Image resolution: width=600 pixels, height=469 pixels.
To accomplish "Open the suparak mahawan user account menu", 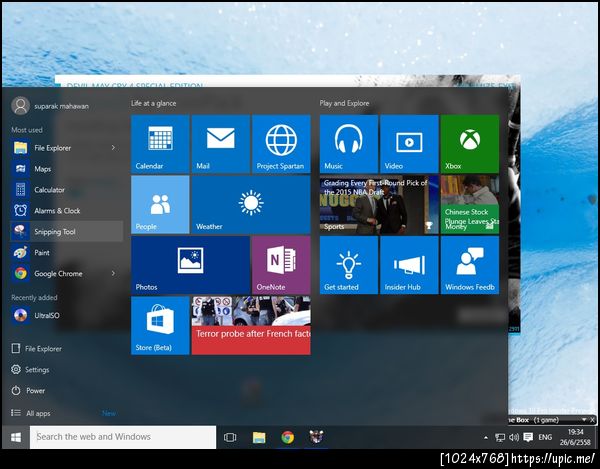I will pyautogui.click(x=50, y=106).
